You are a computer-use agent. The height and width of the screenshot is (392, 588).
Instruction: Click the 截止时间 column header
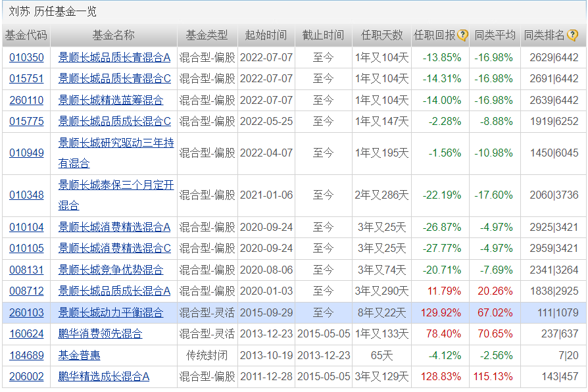[x=323, y=36]
